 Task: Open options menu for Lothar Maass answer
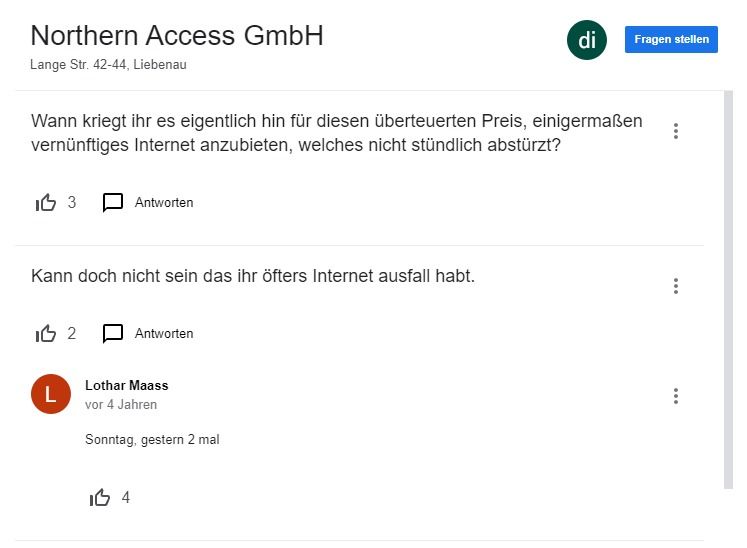point(676,396)
